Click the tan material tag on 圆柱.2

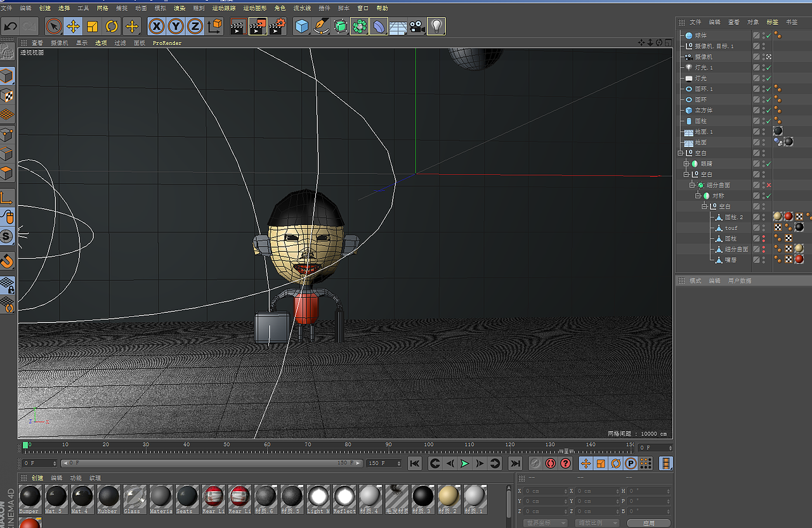tap(778, 217)
